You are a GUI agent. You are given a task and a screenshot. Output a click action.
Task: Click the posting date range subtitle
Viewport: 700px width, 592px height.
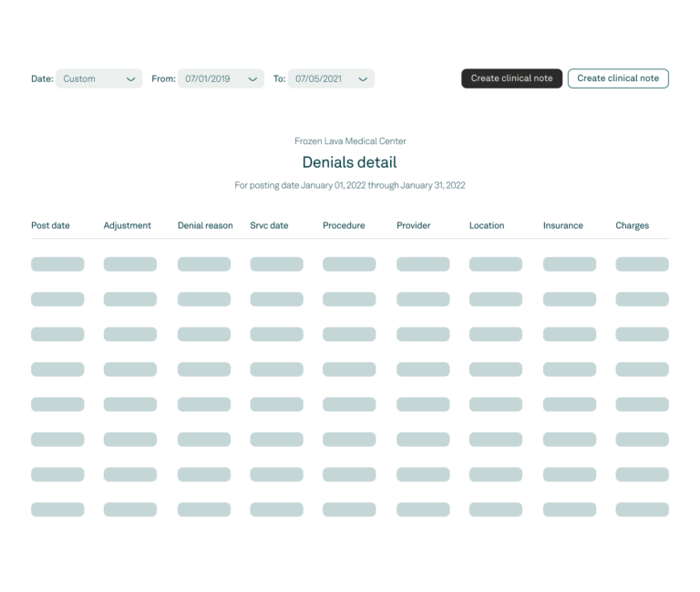(350, 185)
